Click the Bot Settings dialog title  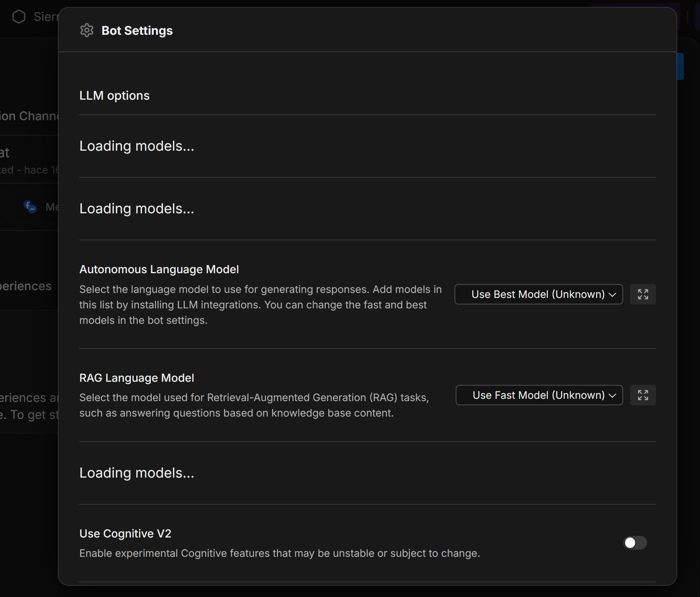pyautogui.click(x=137, y=31)
